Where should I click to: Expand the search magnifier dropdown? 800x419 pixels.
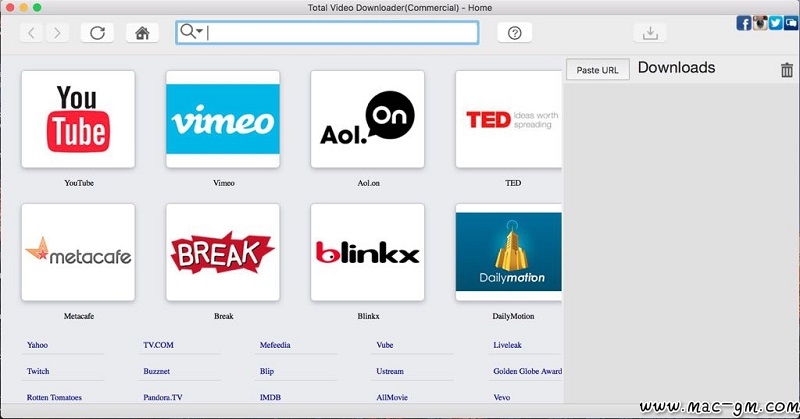point(190,32)
